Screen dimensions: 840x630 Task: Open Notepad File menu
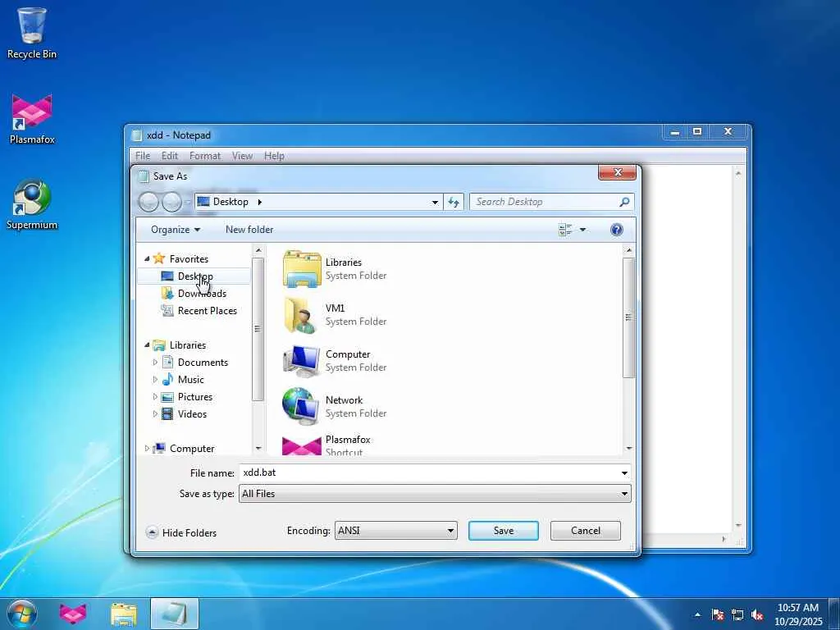click(143, 156)
